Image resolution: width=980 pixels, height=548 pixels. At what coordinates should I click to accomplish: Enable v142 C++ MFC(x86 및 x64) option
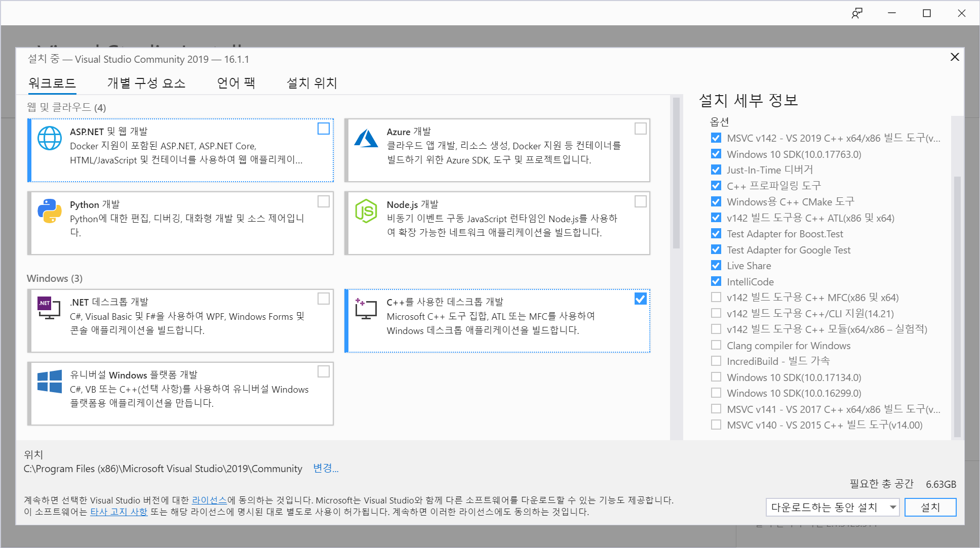(716, 297)
